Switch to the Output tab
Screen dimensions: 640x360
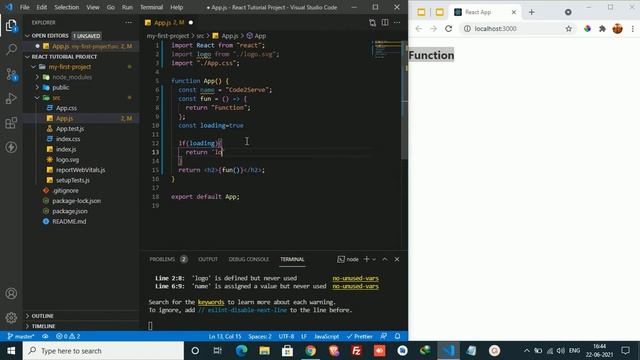[x=208, y=259]
